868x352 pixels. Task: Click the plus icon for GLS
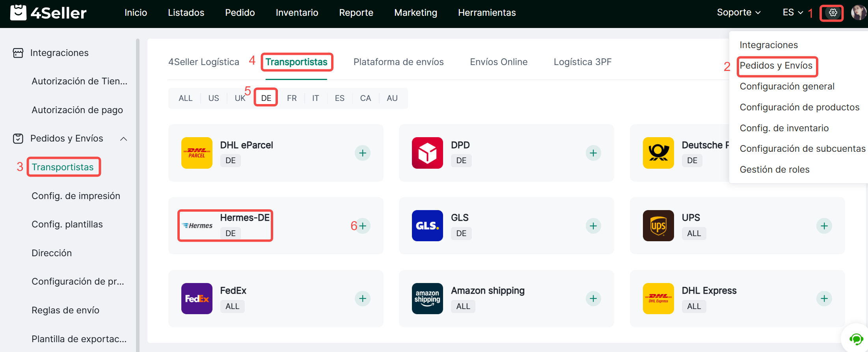point(593,226)
